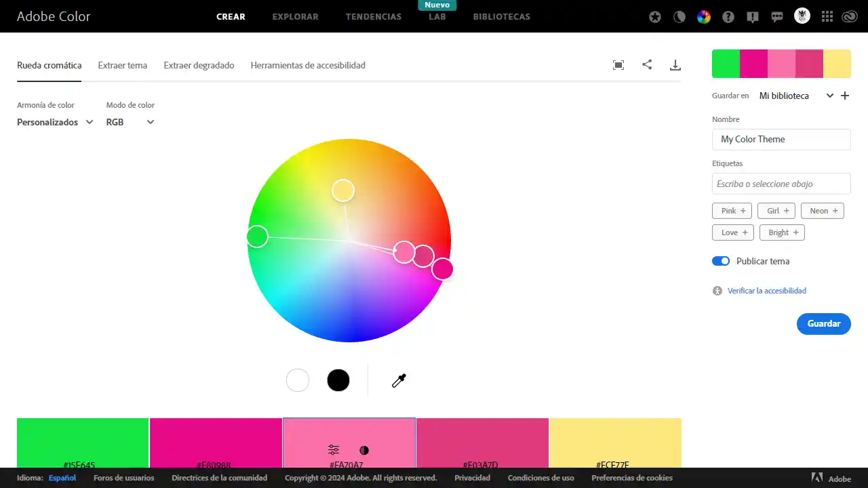868x488 pixels.
Task: Open the Adobe help icon
Action: (x=728, y=16)
